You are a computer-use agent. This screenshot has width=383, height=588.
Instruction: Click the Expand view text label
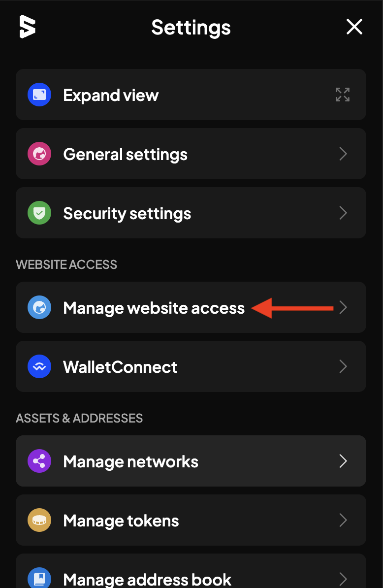click(x=111, y=95)
